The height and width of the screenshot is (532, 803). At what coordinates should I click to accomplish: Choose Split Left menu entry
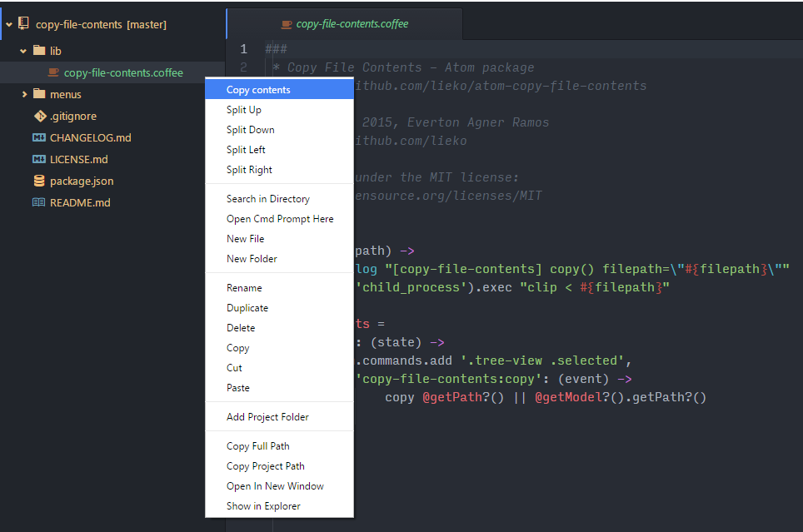[279, 150]
